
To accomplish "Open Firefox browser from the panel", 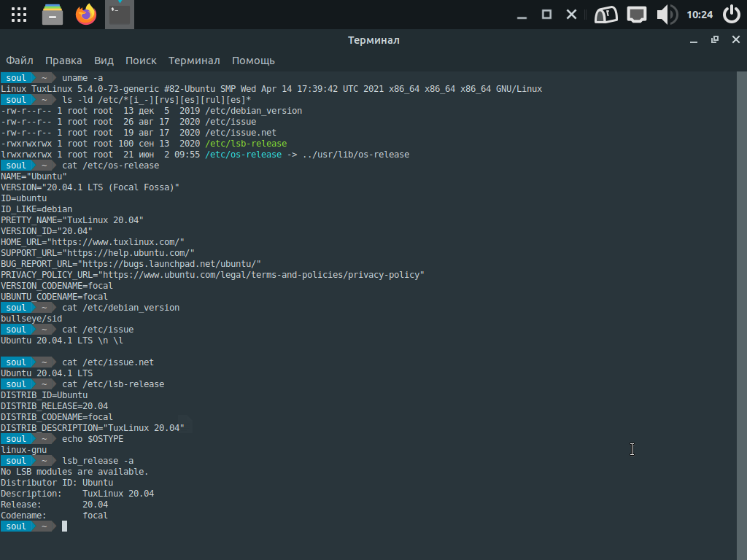I will [86, 15].
